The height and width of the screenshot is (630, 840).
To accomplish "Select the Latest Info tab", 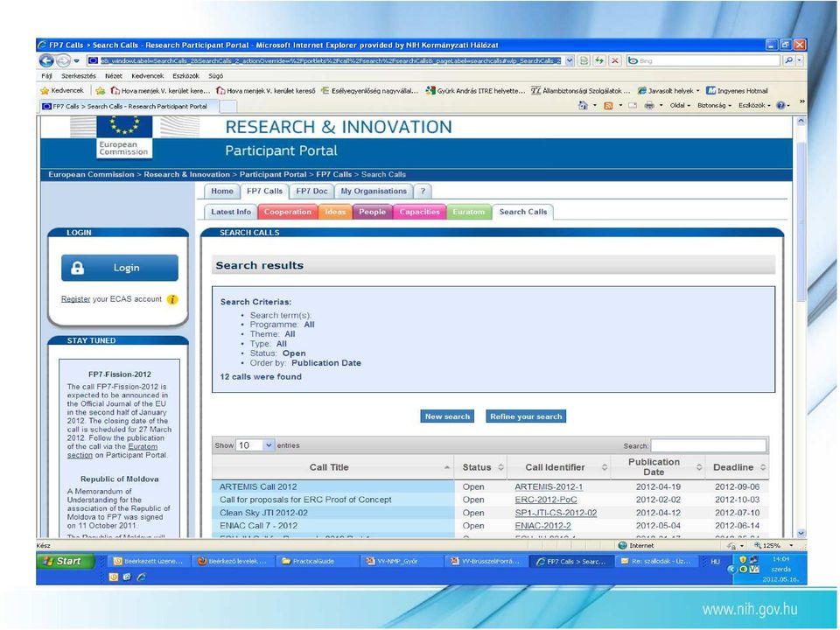I will pos(231,212).
